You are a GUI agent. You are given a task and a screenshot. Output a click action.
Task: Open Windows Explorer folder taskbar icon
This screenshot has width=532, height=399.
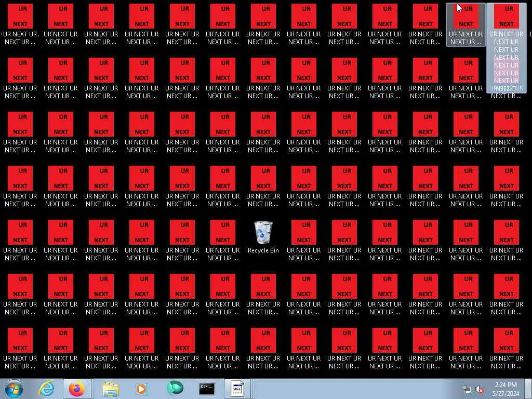(x=111, y=389)
